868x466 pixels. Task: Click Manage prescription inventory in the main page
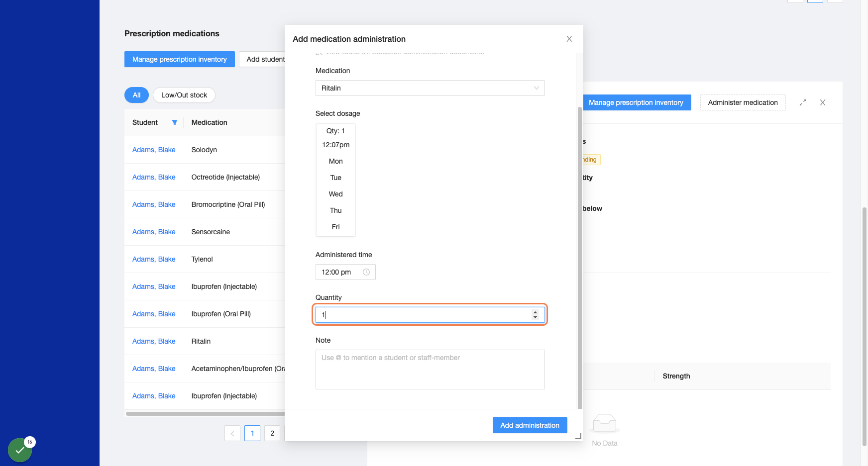tap(179, 59)
